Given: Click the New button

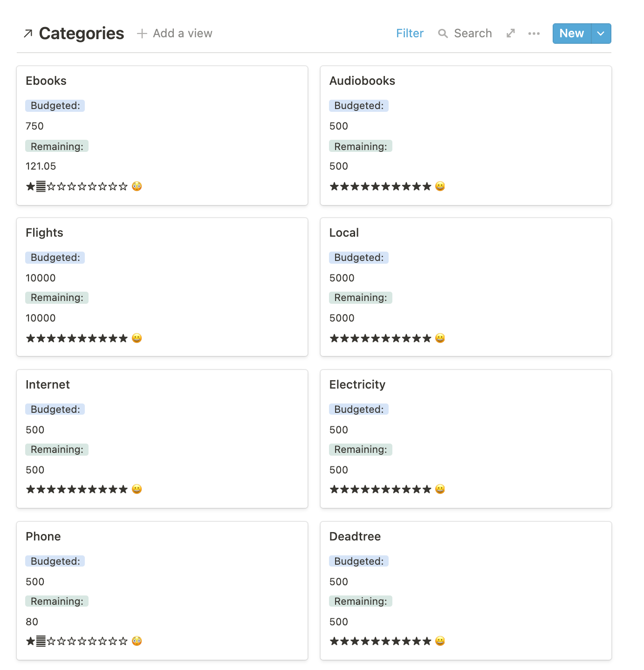Looking at the screenshot, I should pyautogui.click(x=572, y=34).
